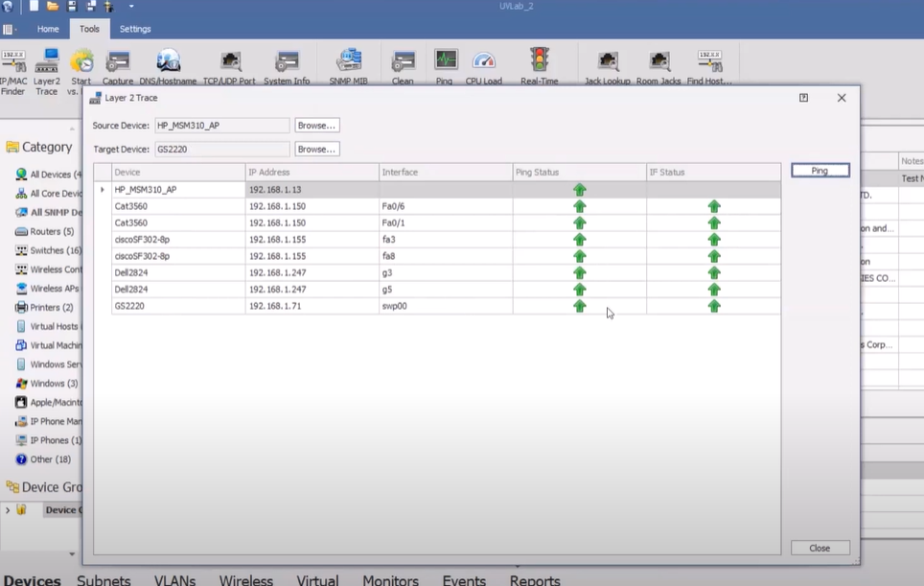Open the Capture tool
The image size is (924, 586).
click(118, 68)
